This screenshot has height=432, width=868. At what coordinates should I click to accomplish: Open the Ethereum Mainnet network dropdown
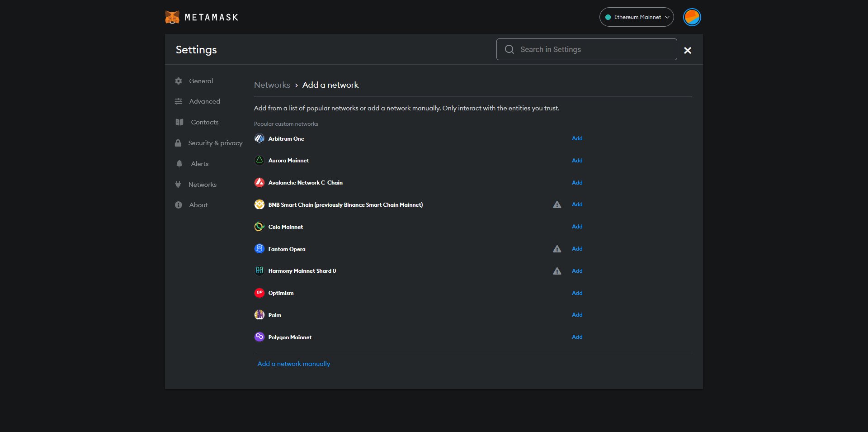tap(637, 17)
